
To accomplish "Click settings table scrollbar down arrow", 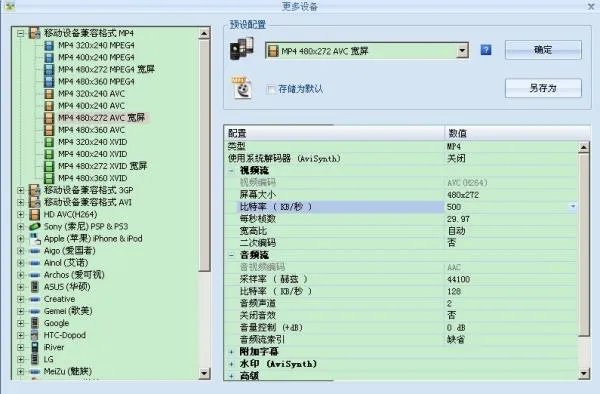I will coord(584,373).
